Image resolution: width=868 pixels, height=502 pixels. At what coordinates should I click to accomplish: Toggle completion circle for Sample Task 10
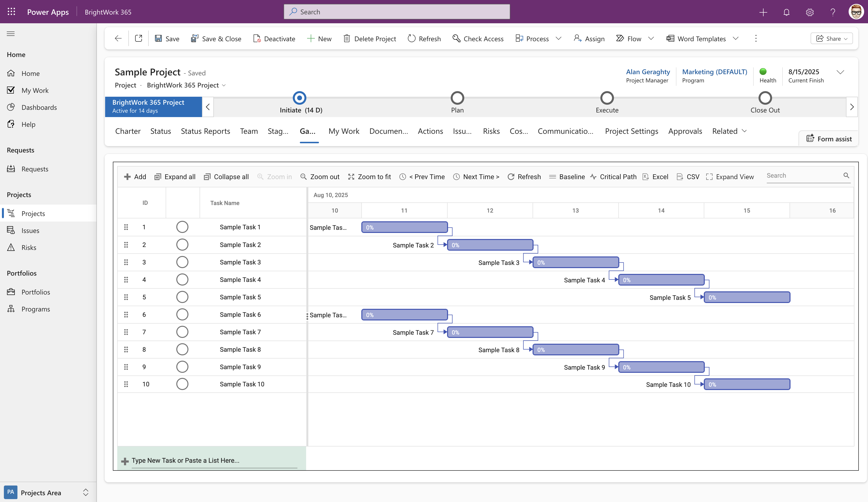click(x=182, y=384)
